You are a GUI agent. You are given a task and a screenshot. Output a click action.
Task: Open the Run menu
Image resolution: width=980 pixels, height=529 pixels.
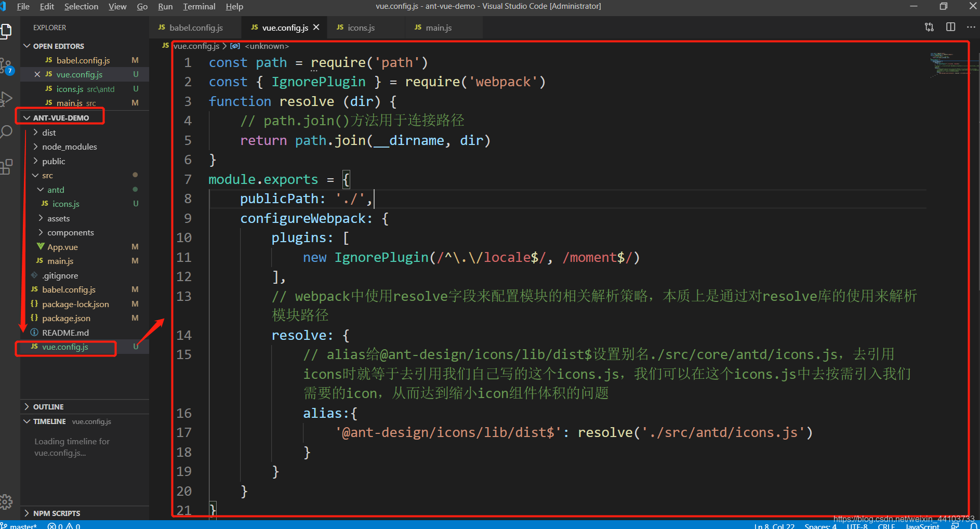coord(165,6)
